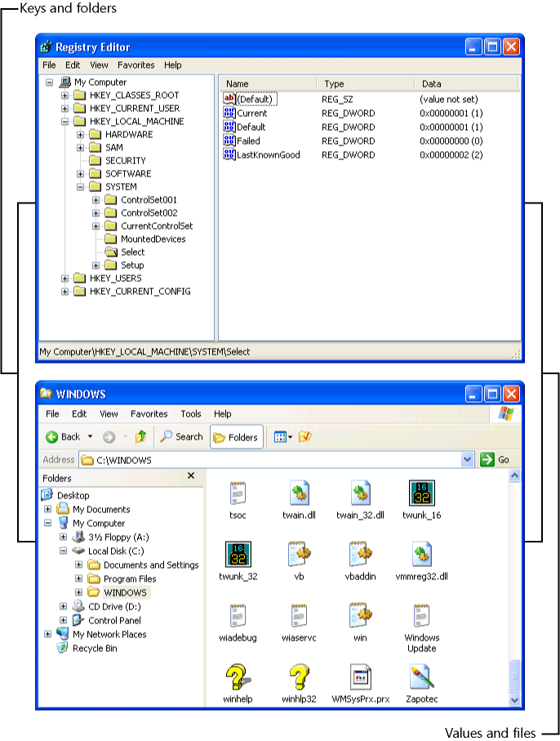The height and width of the screenshot is (741, 560).
Task: Click the file list vertical scrollbar
Action: [514, 572]
